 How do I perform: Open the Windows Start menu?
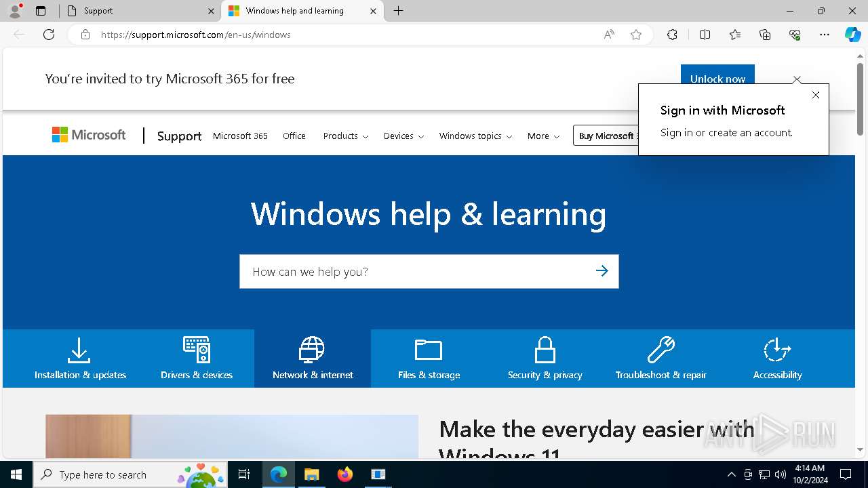point(16,474)
